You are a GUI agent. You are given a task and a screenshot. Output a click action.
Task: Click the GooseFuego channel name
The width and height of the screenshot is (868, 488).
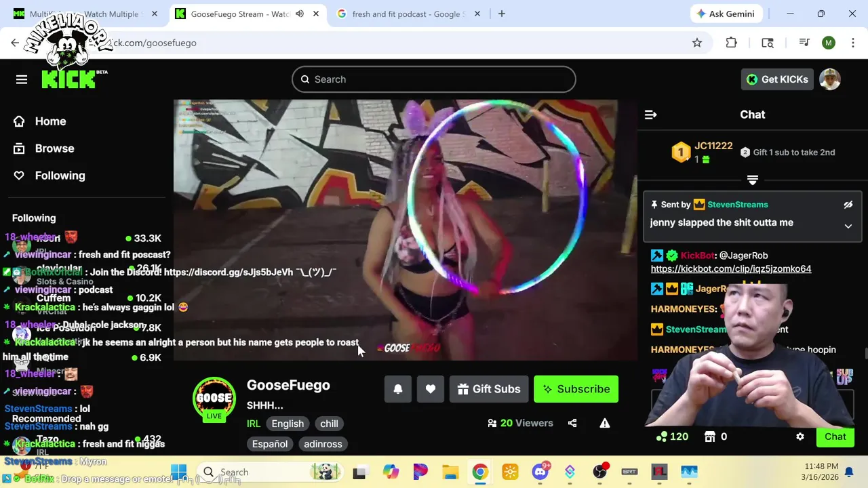click(x=288, y=385)
